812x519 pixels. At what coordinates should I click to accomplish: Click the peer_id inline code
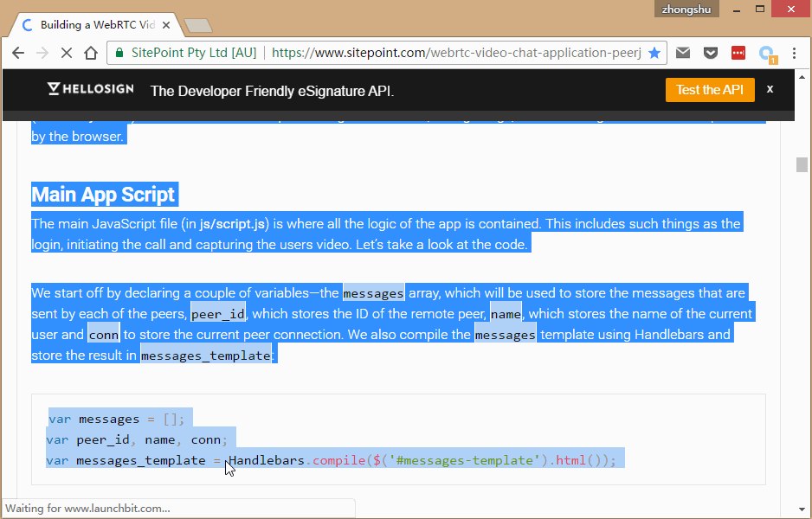(x=217, y=314)
